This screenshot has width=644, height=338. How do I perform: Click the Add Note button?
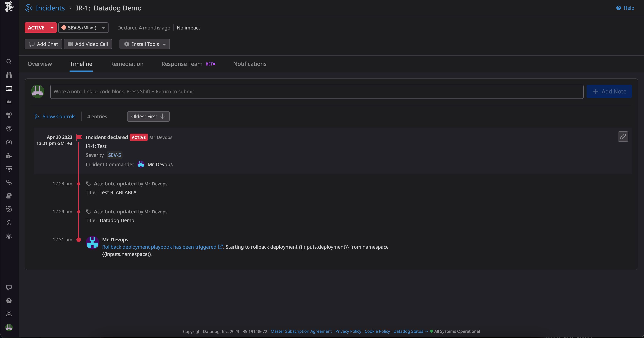click(609, 91)
